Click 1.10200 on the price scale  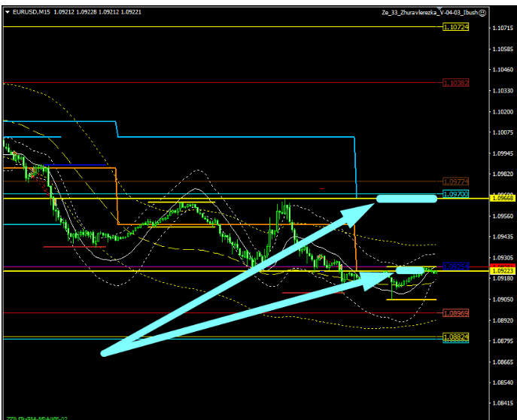503,111
